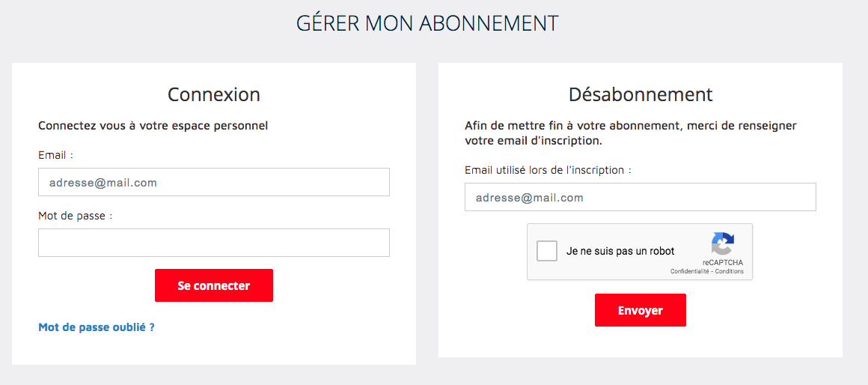Click the "Désabonnement" panel heading
This screenshot has height=385, width=868.
[641, 94]
